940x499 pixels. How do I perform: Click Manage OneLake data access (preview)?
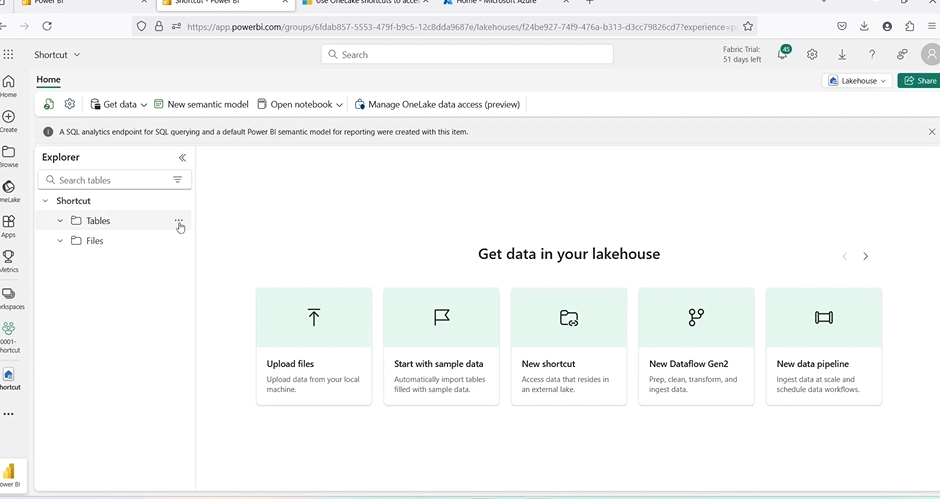pos(438,104)
